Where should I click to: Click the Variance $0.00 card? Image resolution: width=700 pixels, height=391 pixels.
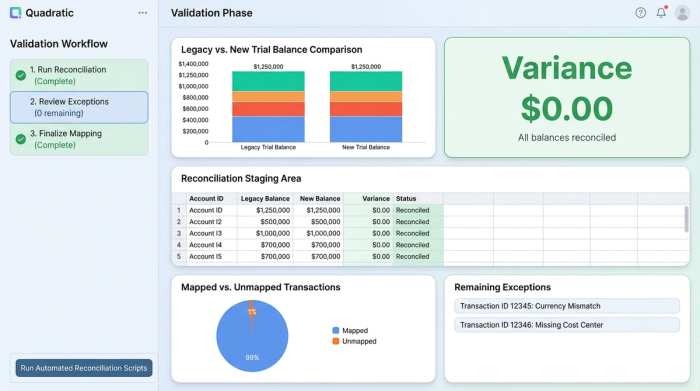tap(567, 97)
